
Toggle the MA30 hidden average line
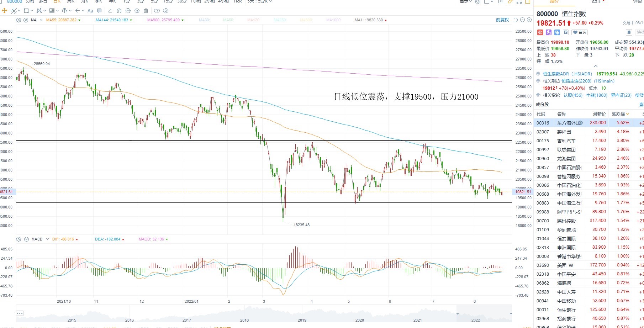tap(204, 20)
